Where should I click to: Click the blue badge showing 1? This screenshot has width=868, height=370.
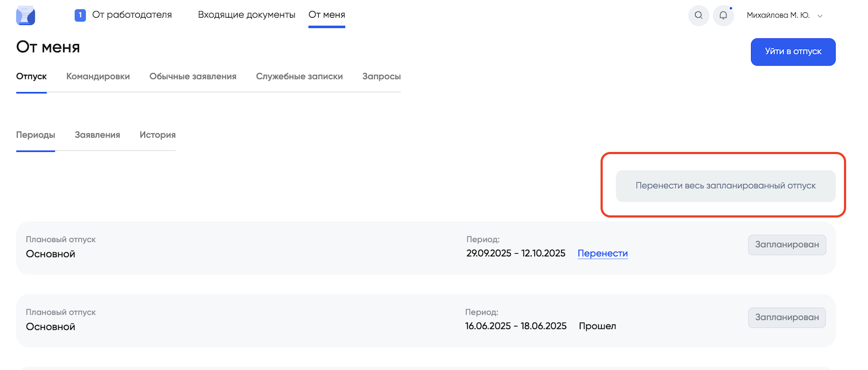click(x=80, y=15)
